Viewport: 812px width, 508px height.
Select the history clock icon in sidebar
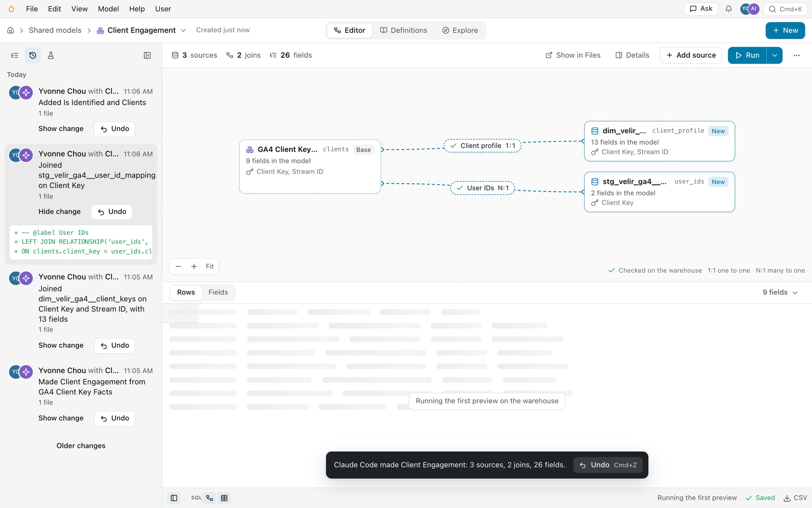click(33, 56)
